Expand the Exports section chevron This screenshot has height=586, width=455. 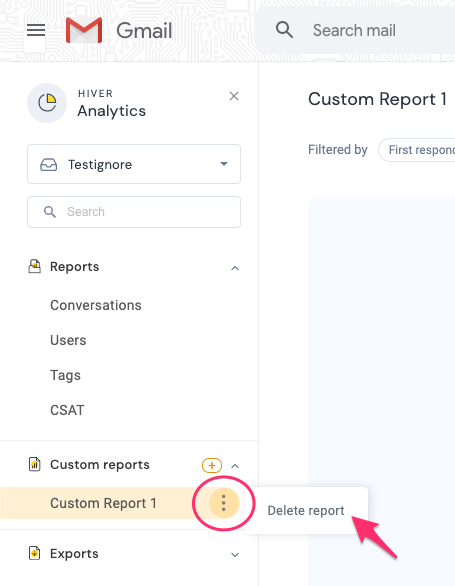[x=235, y=555]
